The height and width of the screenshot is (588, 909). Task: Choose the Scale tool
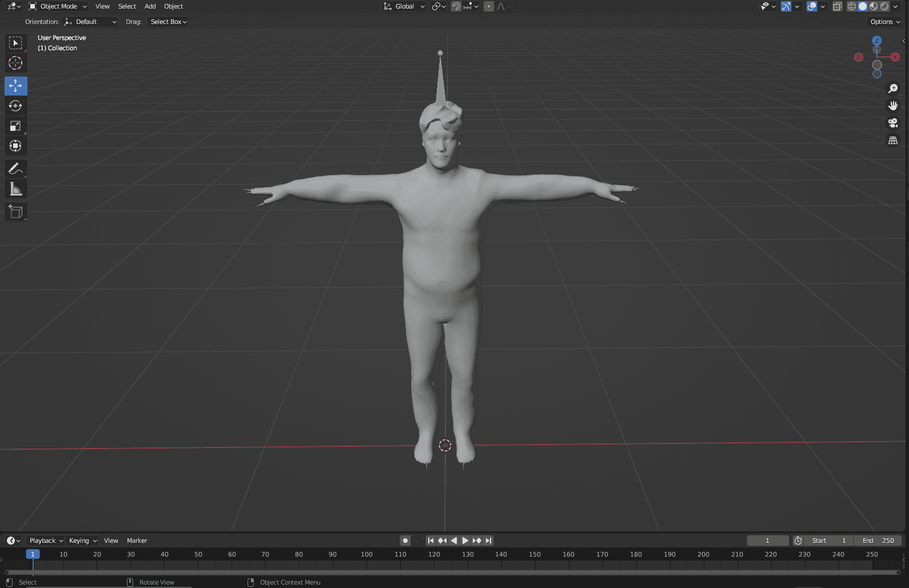(15, 126)
